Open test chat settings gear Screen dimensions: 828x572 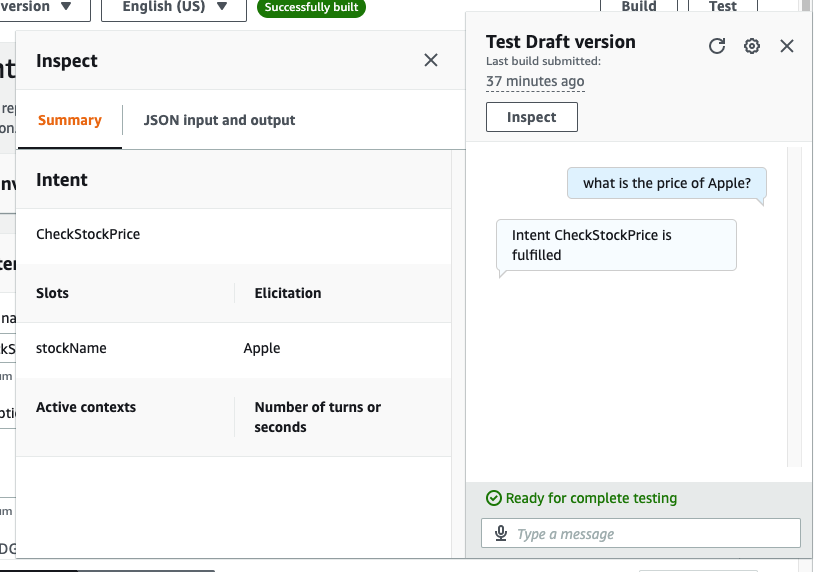tap(751, 46)
